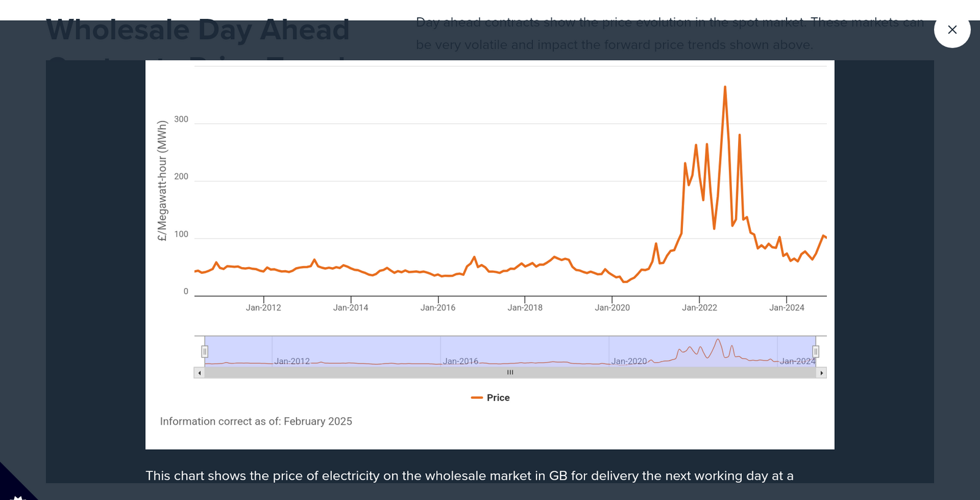Click the 'Information correct as of' note
This screenshot has height=500, width=980.
click(256, 422)
